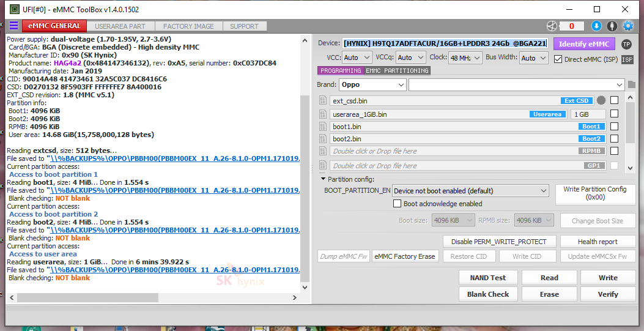This screenshot has height=331, width=644.
Task: Switch to the eMMC GENERAL tab
Action: click(54, 26)
